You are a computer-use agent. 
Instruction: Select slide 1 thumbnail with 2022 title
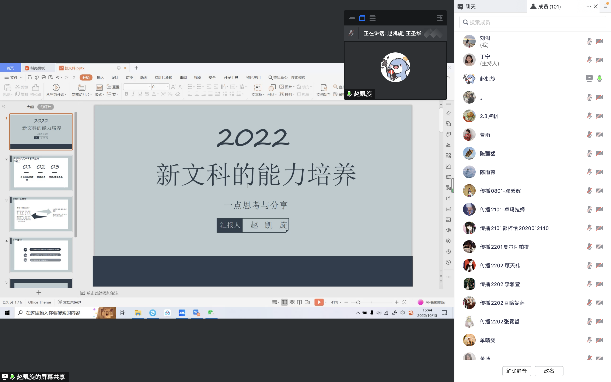(41, 131)
